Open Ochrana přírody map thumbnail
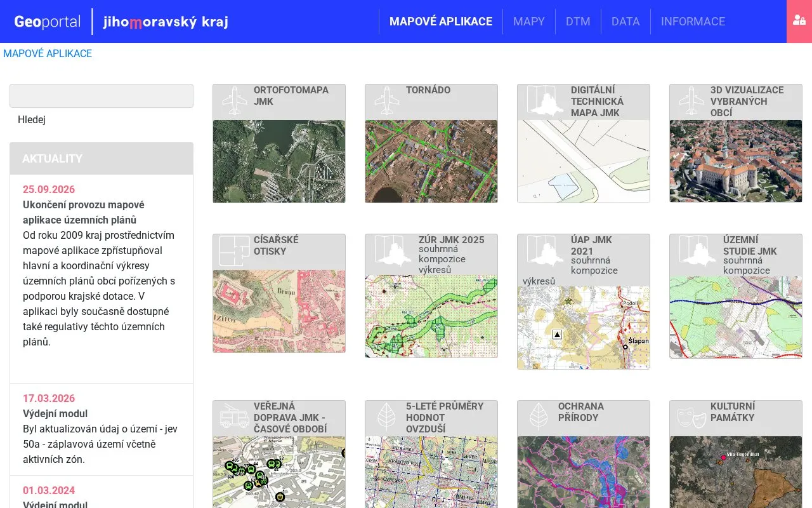 [x=584, y=472]
